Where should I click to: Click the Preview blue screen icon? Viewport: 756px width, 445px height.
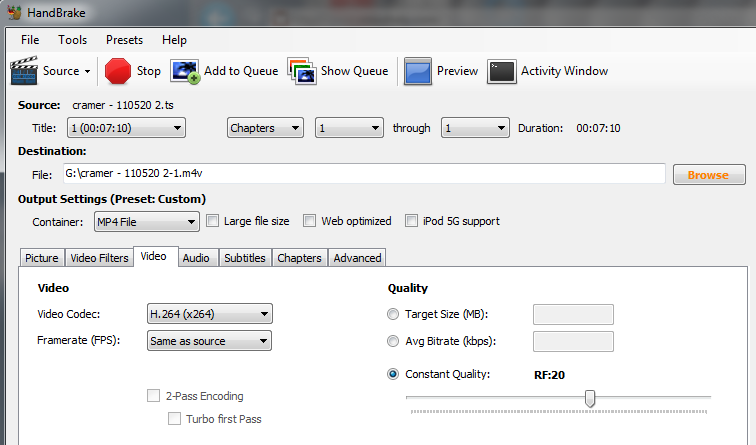[418, 71]
